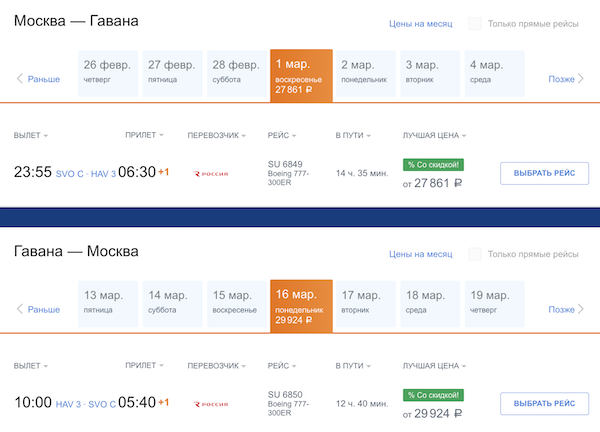Enable direct flights only for Moscow–Havana
The width and height of the screenshot is (600, 432).
point(476,23)
